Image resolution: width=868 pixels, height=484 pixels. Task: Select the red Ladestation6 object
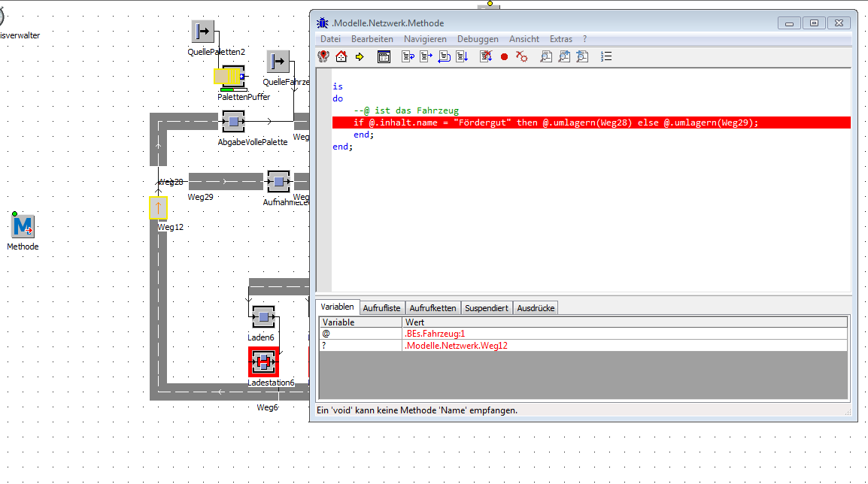point(263,362)
